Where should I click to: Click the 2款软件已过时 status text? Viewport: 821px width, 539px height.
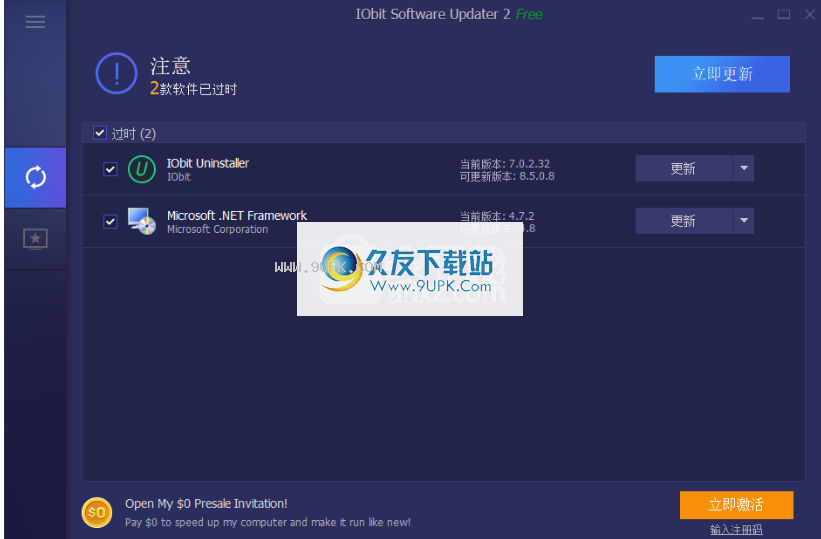(193, 89)
